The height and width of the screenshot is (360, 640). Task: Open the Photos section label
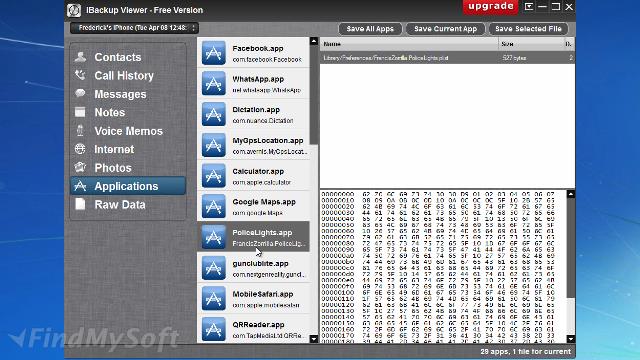click(x=113, y=168)
